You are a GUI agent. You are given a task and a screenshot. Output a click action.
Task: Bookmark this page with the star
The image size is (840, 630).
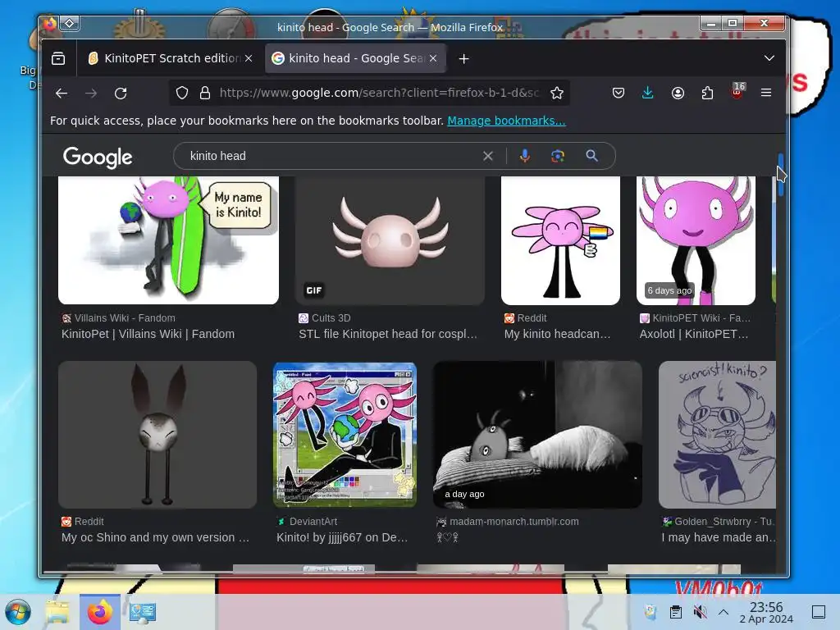557,94
